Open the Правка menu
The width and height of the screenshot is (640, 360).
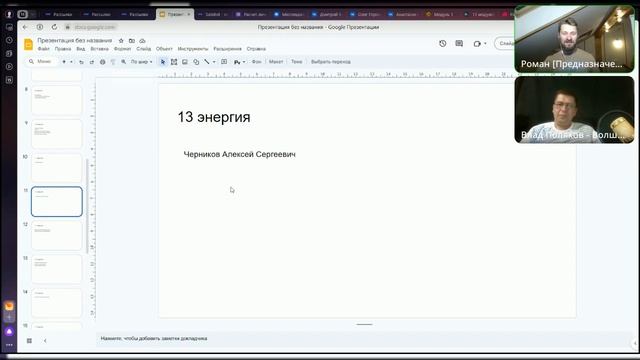pos(63,49)
